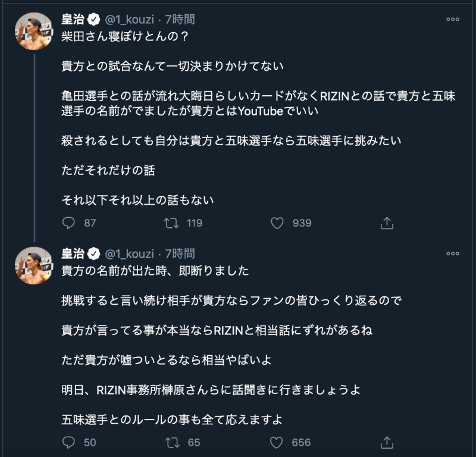Open profile picture on second tweet
476x457 pixels.
point(33,266)
